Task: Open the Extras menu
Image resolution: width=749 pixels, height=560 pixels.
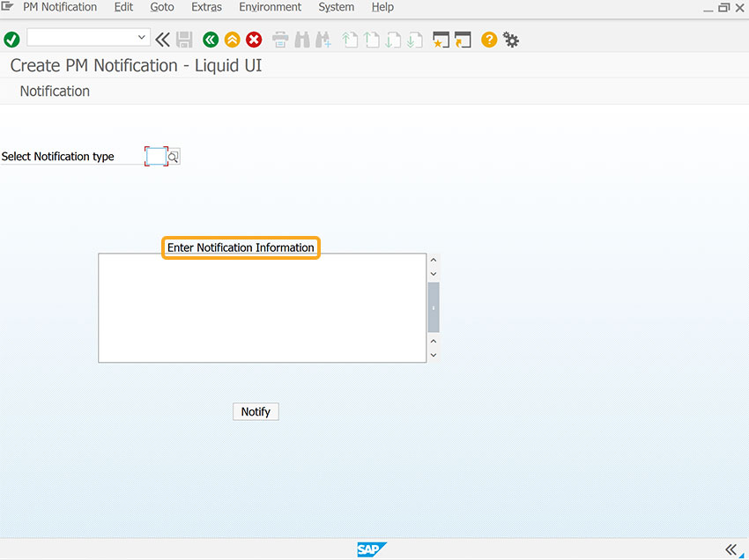Action: coord(206,7)
